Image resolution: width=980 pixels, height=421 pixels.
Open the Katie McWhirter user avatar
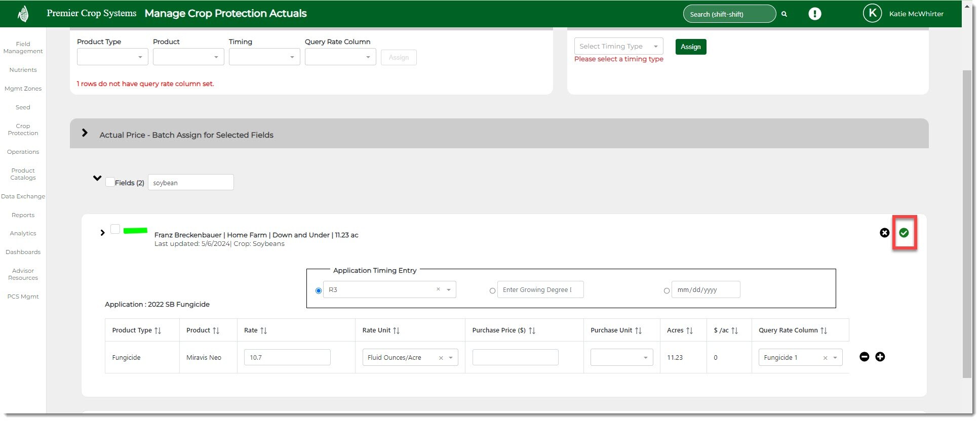(x=872, y=14)
